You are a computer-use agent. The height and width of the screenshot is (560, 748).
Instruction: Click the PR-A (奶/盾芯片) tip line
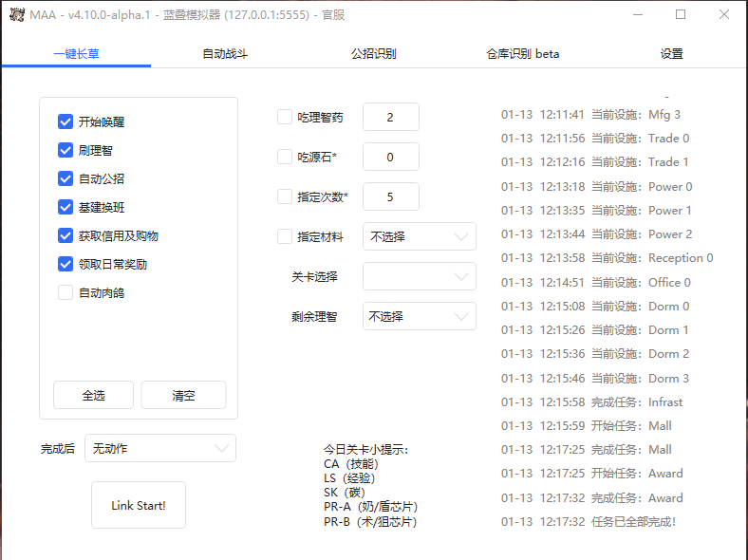tap(370, 507)
